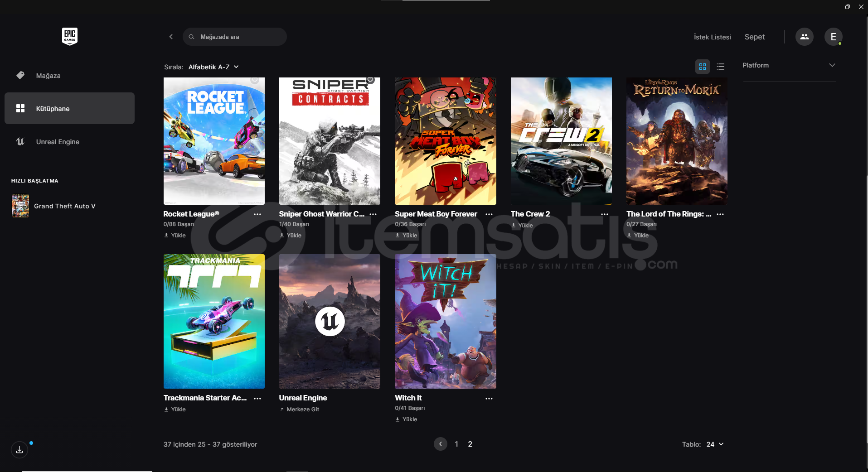Open İstek Listesi wishlist
The height and width of the screenshot is (472, 868).
(x=712, y=37)
